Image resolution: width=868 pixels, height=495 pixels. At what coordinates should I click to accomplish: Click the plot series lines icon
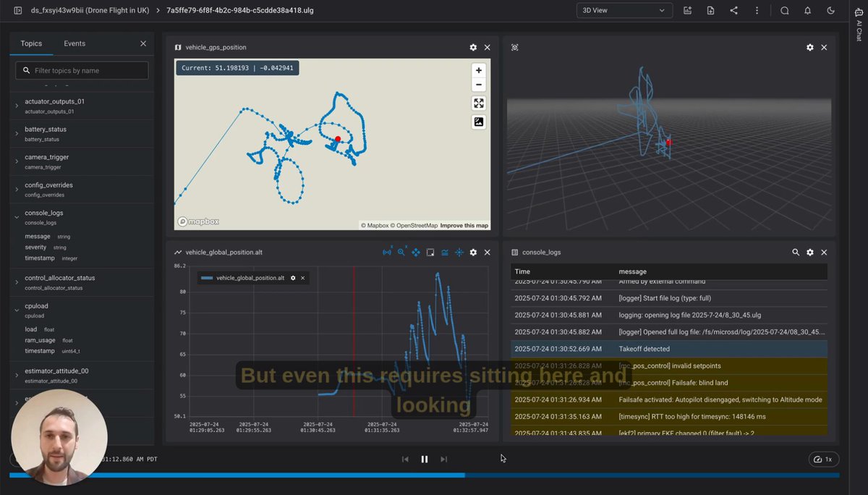pyautogui.click(x=445, y=252)
